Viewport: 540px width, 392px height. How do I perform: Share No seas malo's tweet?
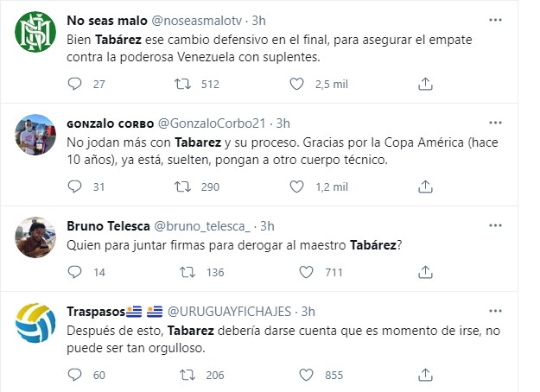click(x=425, y=84)
